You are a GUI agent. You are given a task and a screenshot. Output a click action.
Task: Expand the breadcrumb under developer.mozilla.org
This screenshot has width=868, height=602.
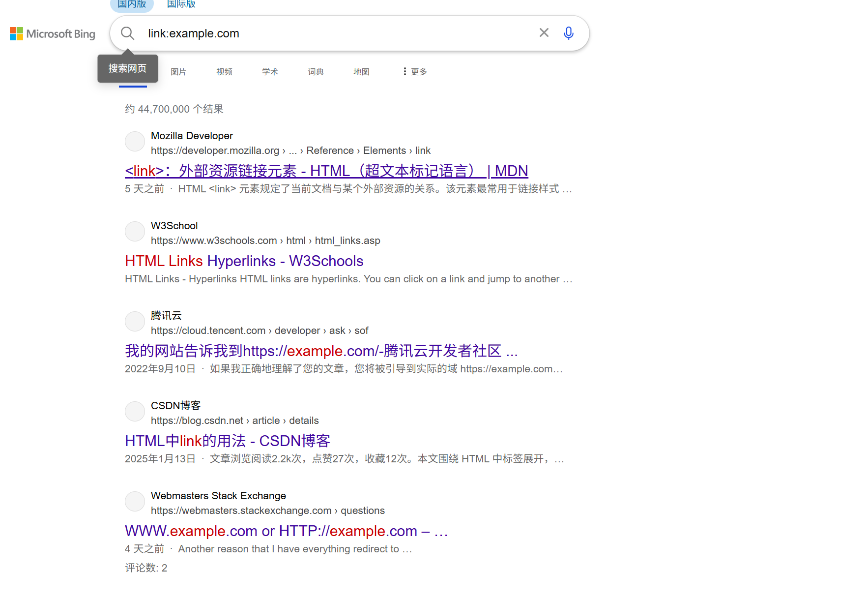293,150
